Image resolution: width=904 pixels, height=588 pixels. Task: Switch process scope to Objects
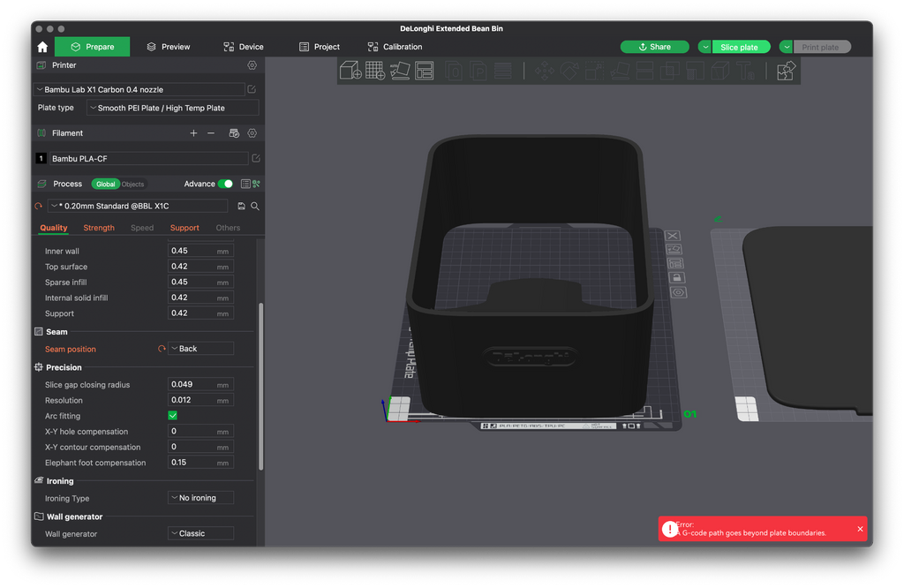[x=132, y=185]
